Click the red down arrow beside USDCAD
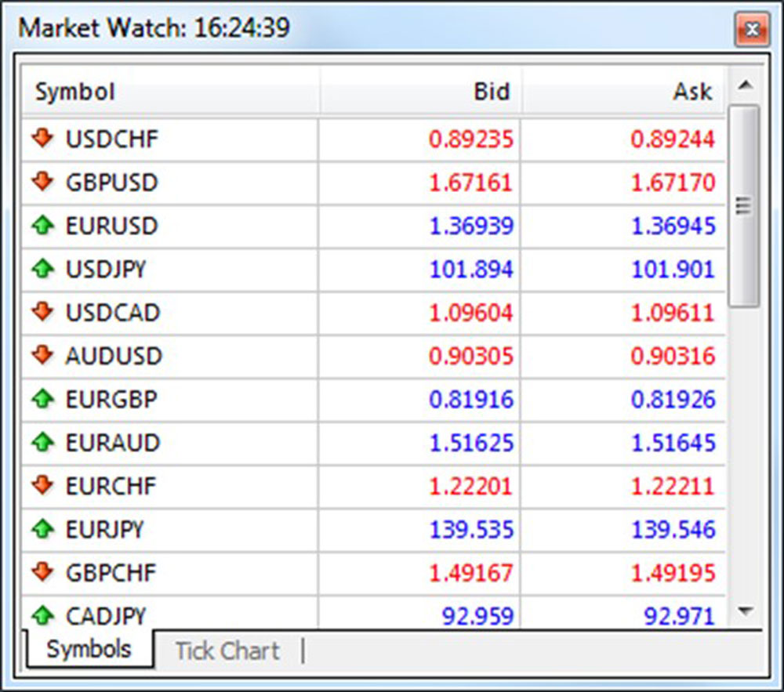The width and height of the screenshot is (784, 692). point(43,312)
